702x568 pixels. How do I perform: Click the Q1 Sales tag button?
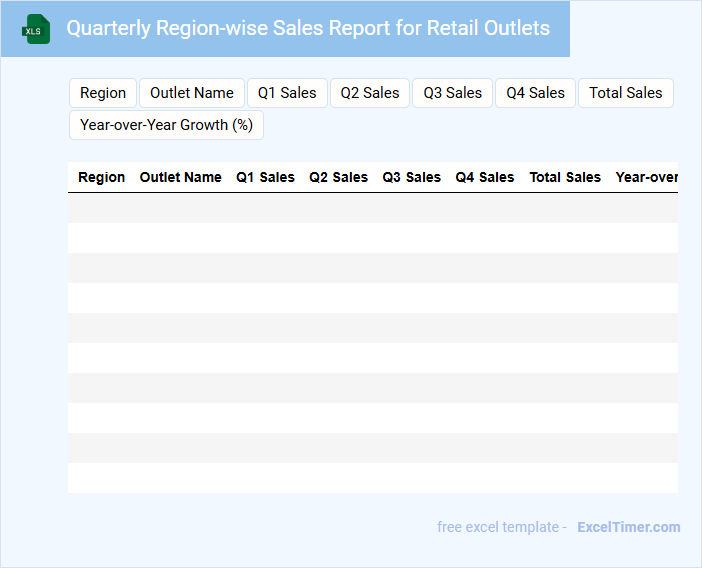click(x=287, y=93)
